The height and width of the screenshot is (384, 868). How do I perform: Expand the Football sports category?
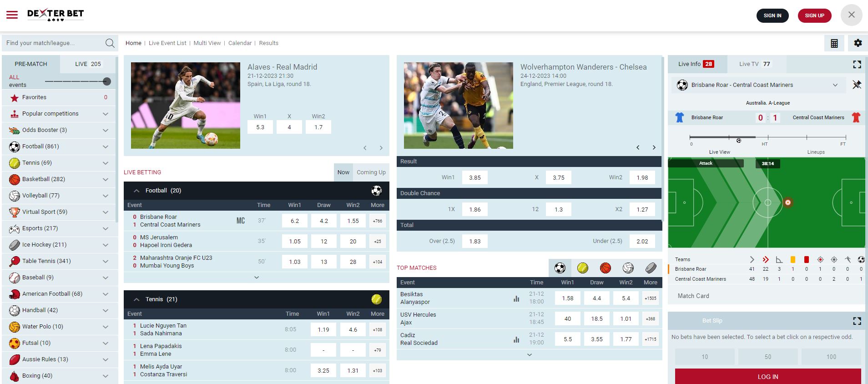(x=105, y=147)
